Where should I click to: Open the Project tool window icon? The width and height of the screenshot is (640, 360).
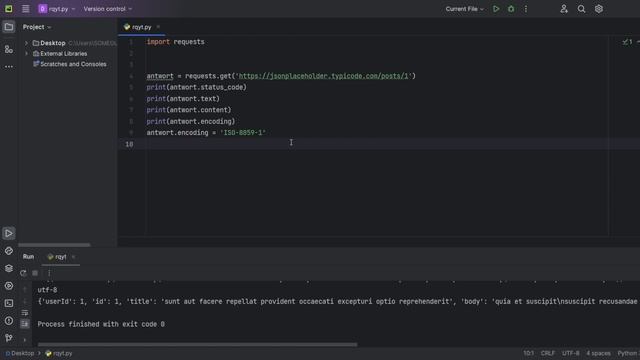(9, 27)
